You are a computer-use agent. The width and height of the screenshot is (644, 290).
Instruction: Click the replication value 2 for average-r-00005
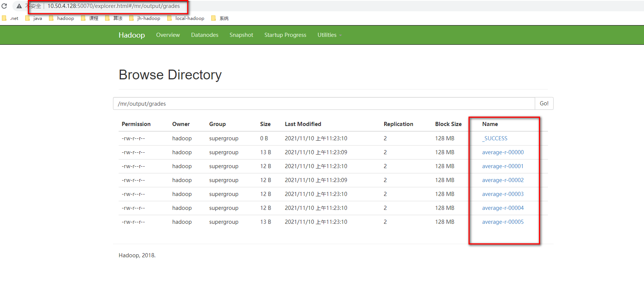click(385, 222)
